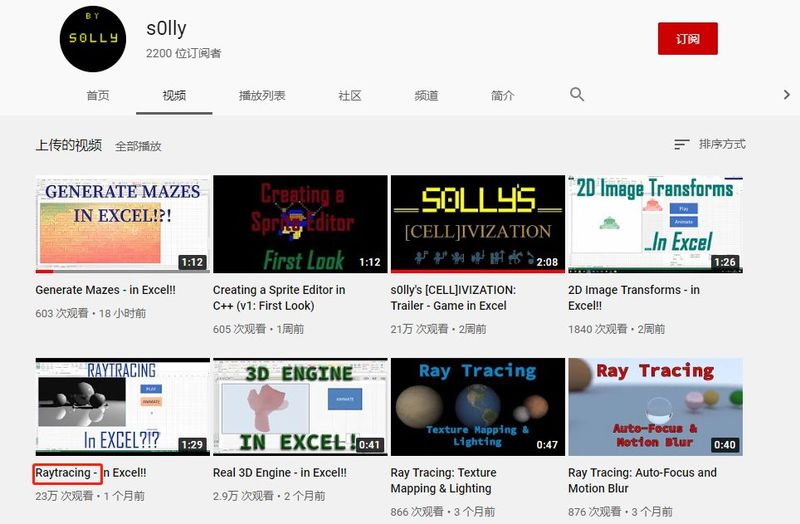The width and height of the screenshot is (800, 524).
Task: Click '866 次观看 · 3 个月前' metadata
Action: [x=443, y=512]
